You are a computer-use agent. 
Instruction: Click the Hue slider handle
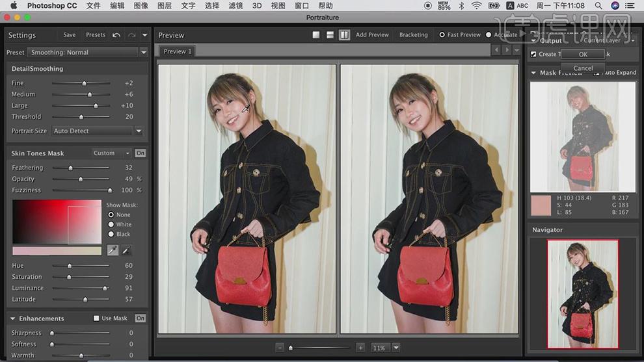tap(70, 266)
